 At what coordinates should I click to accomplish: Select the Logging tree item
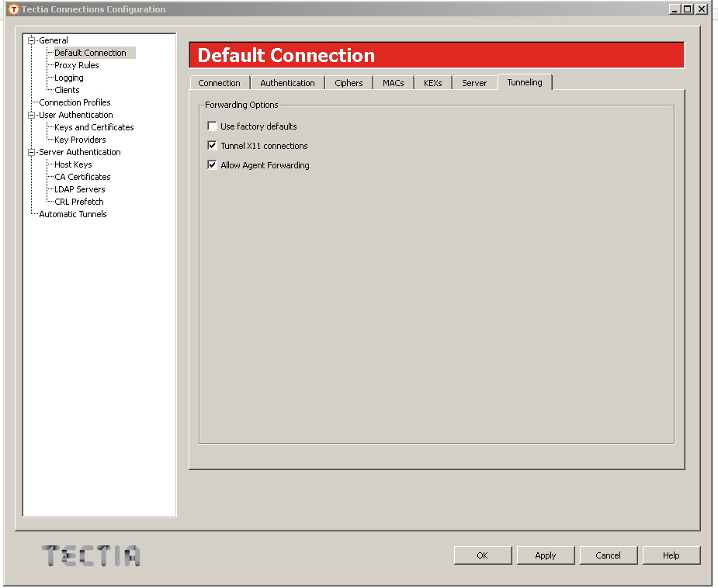pyautogui.click(x=68, y=78)
